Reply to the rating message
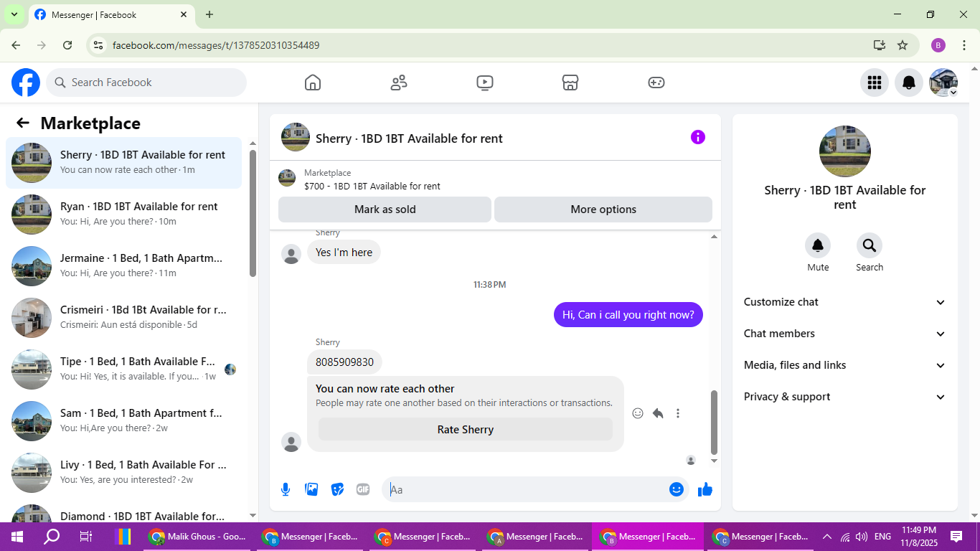980x551 pixels. pyautogui.click(x=658, y=413)
